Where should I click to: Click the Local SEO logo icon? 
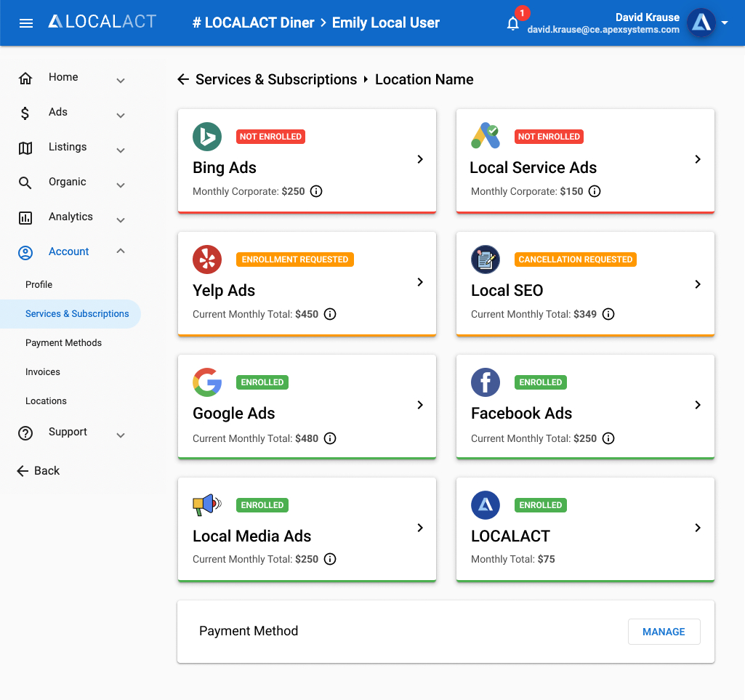[x=486, y=260]
